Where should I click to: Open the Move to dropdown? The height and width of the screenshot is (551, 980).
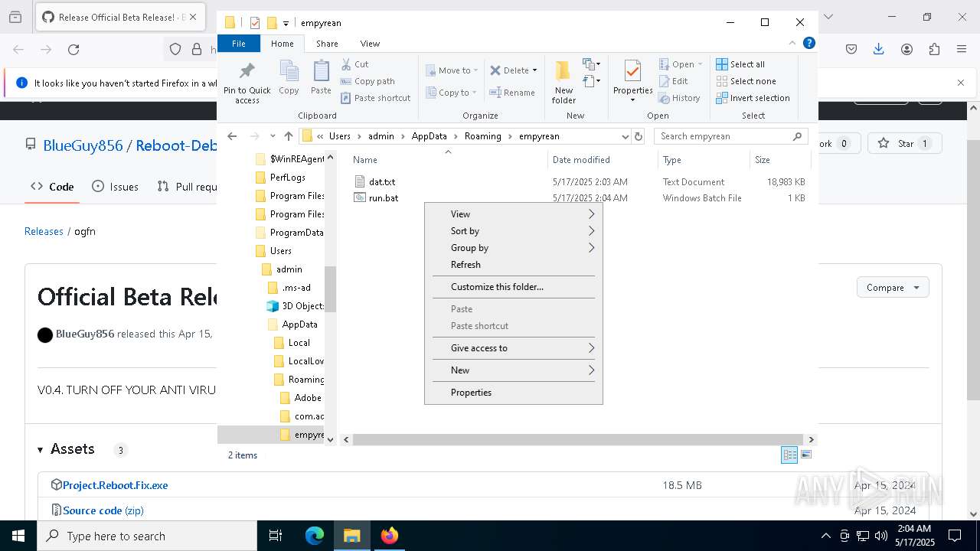(x=452, y=70)
